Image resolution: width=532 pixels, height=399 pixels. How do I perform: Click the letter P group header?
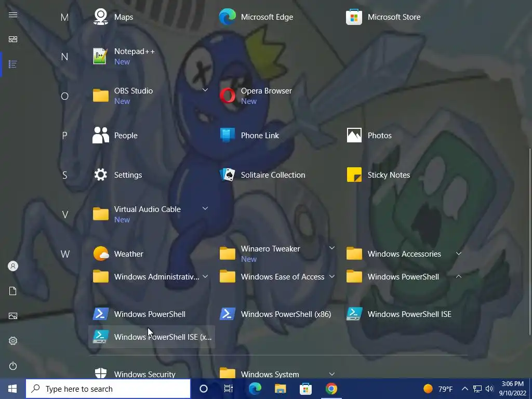(64, 136)
